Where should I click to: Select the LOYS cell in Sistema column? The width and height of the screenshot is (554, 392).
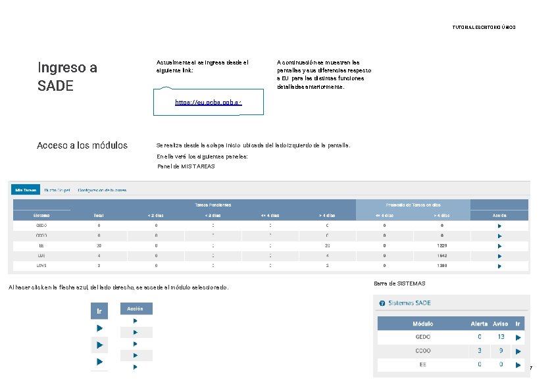point(41,266)
